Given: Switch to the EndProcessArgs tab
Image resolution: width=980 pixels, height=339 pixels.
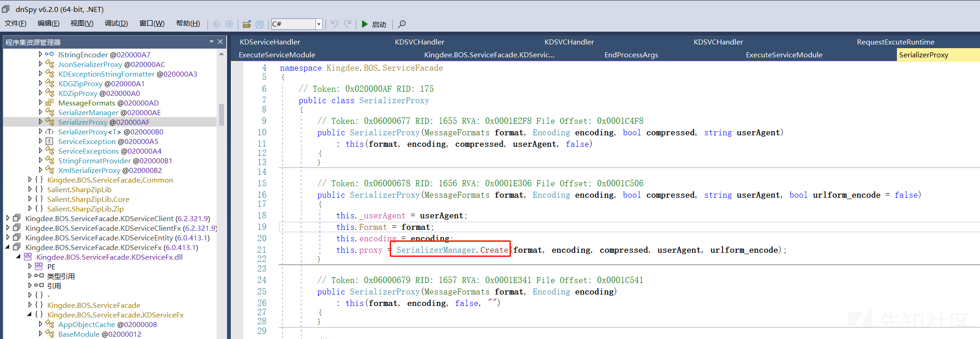Looking at the screenshot, I should click(x=631, y=55).
